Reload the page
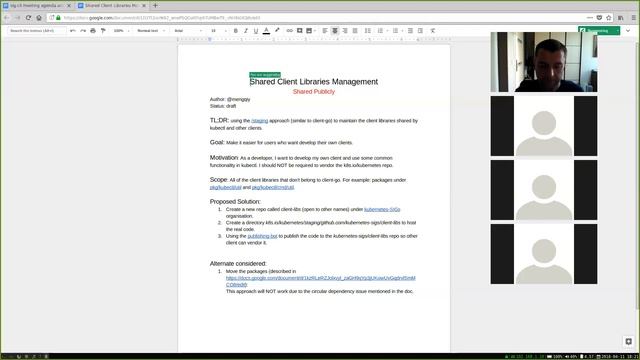Image resolution: width=640 pixels, height=360 pixels. (x=28, y=18)
